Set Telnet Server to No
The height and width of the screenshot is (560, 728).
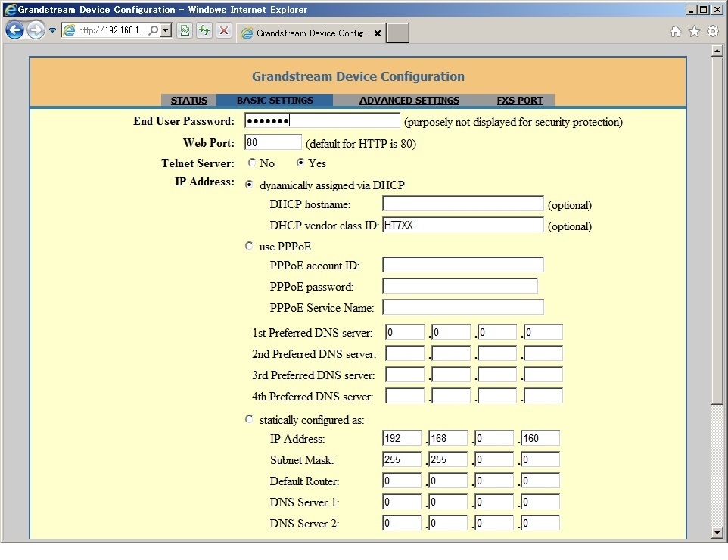[252, 163]
